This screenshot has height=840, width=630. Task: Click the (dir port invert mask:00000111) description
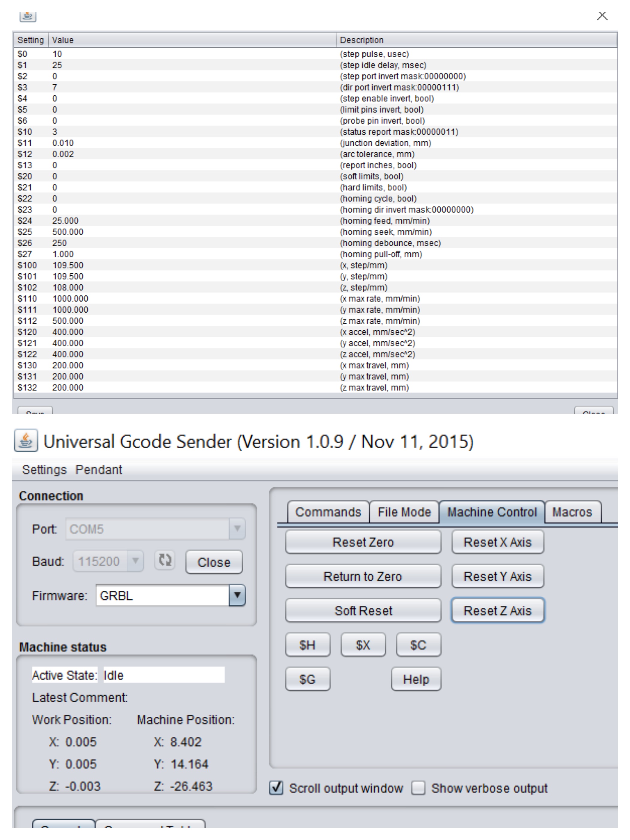pos(399,87)
